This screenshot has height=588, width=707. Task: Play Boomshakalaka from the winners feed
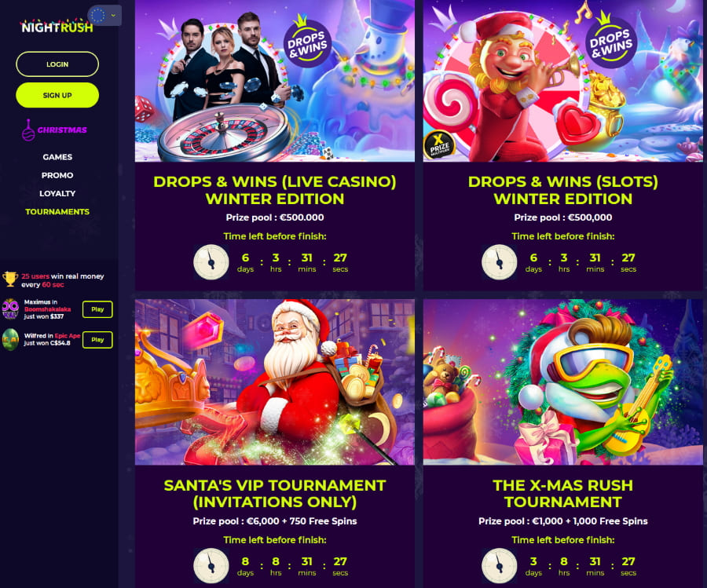coord(97,309)
